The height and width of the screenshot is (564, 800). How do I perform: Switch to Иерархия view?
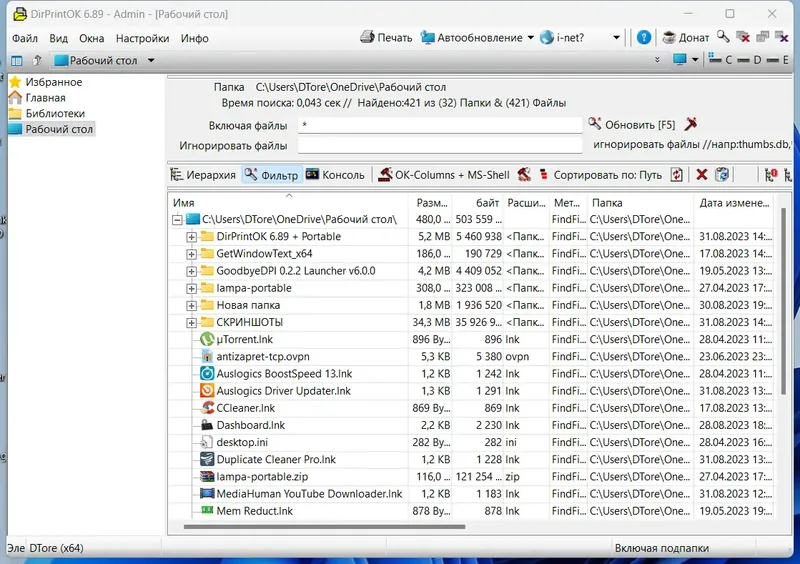click(x=203, y=175)
